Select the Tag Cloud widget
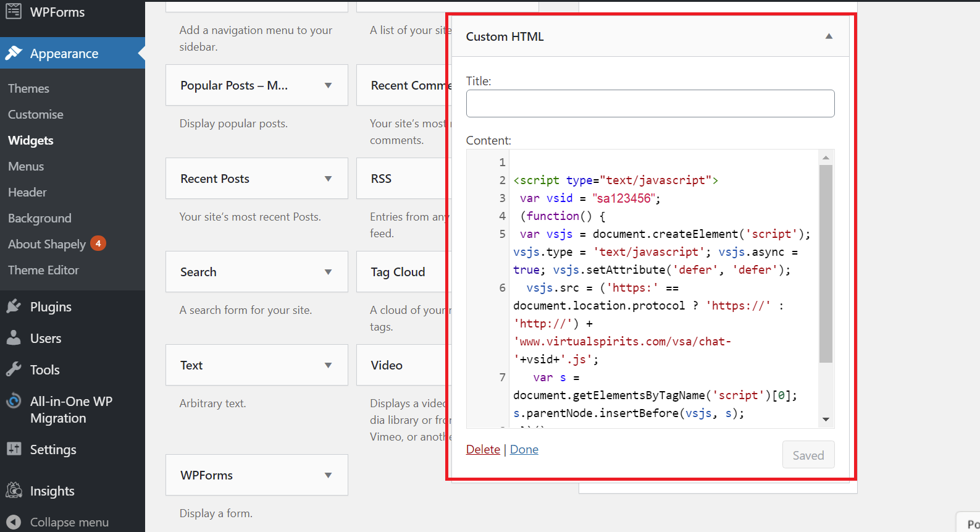This screenshot has width=980, height=532. point(403,272)
